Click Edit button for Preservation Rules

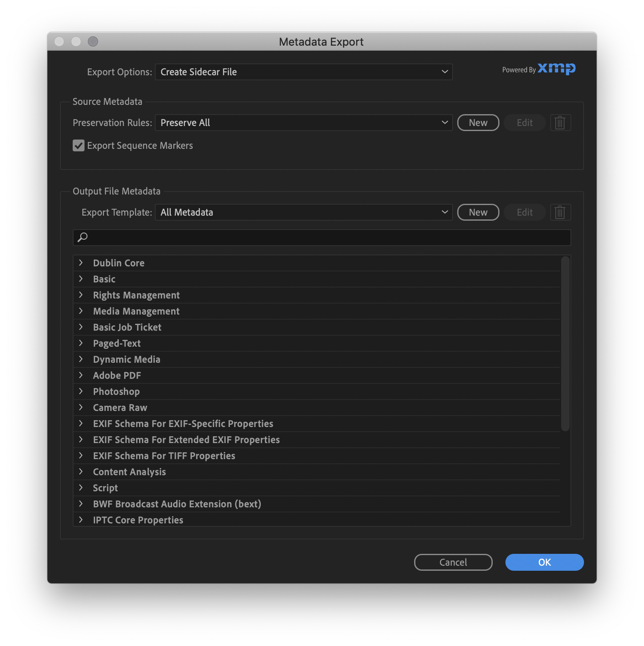[x=524, y=123]
